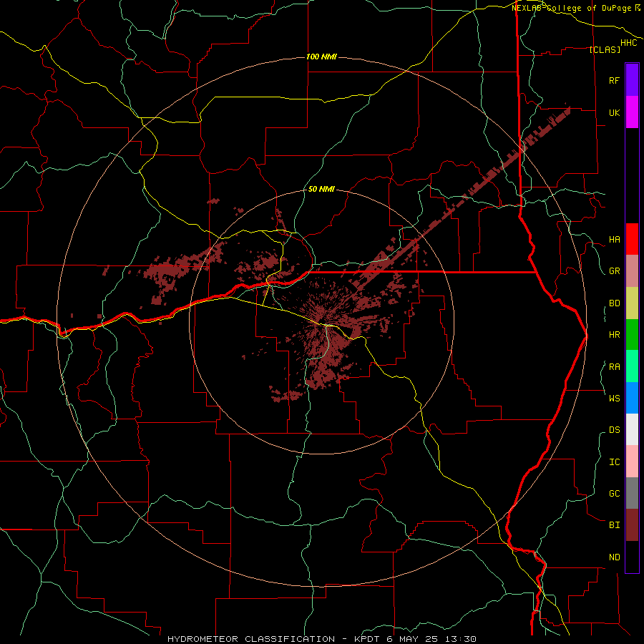Image resolution: width=644 pixels, height=644 pixels.
Task: Click the IC legend label
Action: (x=614, y=462)
